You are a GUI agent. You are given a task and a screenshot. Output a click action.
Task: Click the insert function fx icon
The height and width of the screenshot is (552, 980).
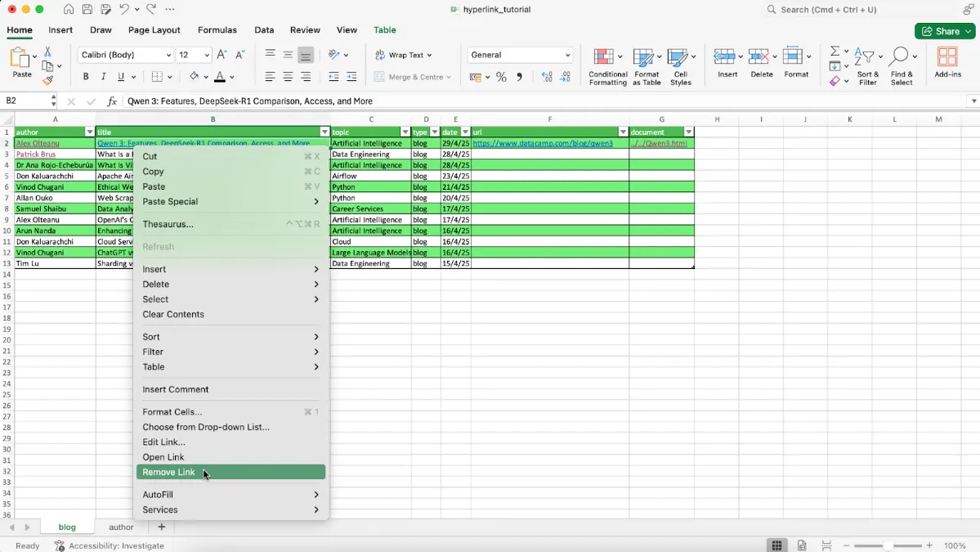pos(112,101)
